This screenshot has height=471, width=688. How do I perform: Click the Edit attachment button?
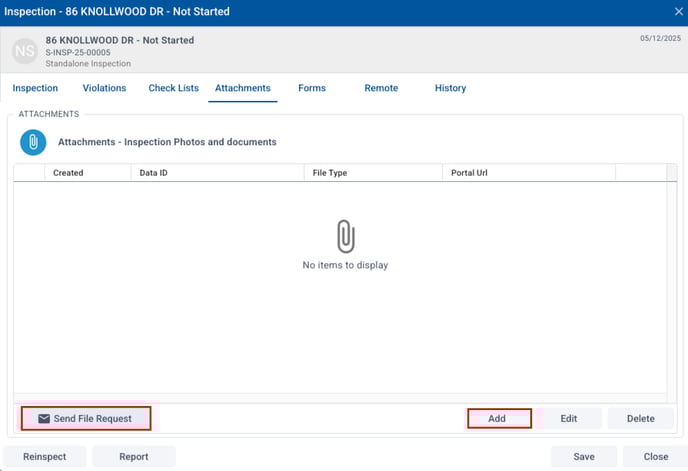[x=569, y=419]
